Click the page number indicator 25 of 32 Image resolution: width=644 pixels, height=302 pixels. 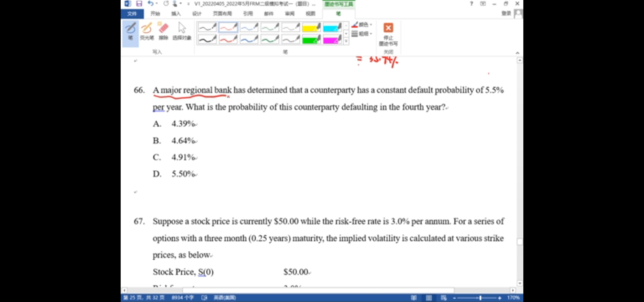(x=144, y=298)
